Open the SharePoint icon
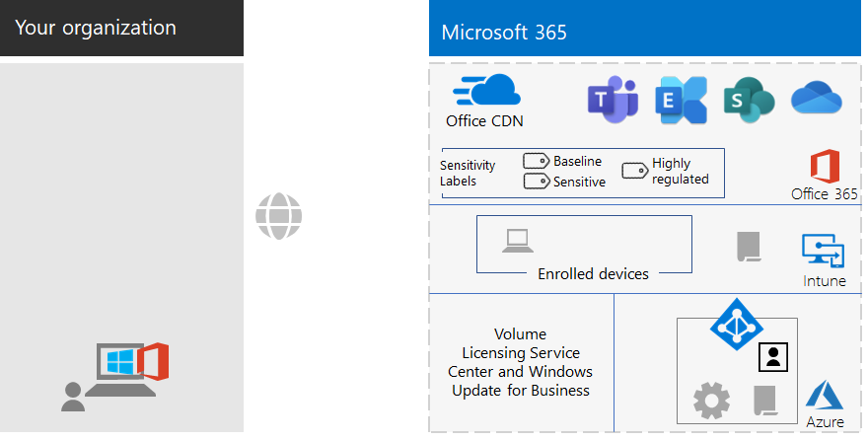Screen dimensions: 868x441 (749, 100)
